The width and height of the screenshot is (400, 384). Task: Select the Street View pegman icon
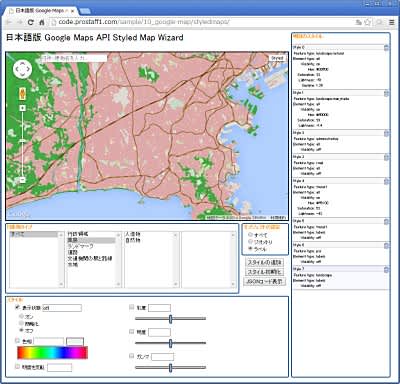click(23, 94)
